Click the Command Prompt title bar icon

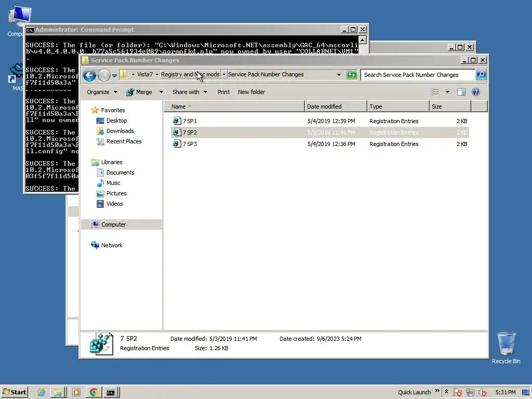coord(30,30)
